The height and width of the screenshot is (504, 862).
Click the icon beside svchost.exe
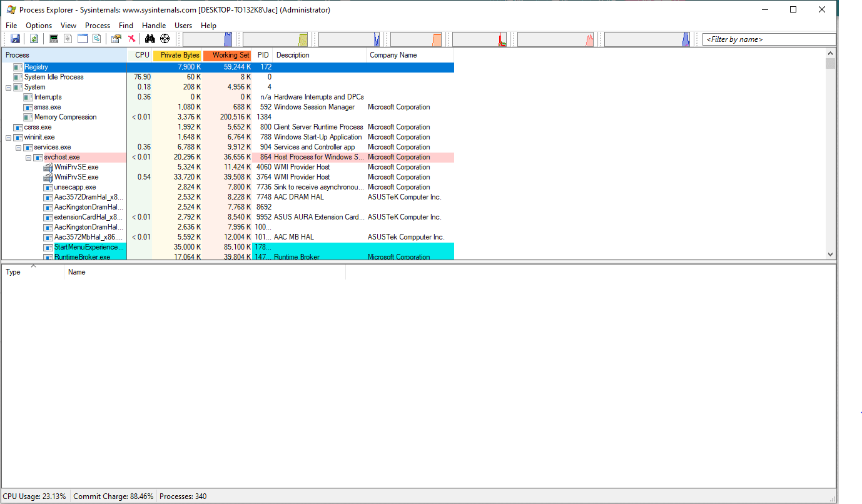38,157
